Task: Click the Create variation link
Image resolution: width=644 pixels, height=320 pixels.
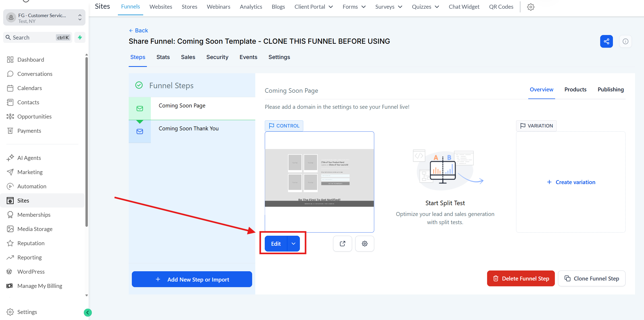Action: click(x=571, y=182)
